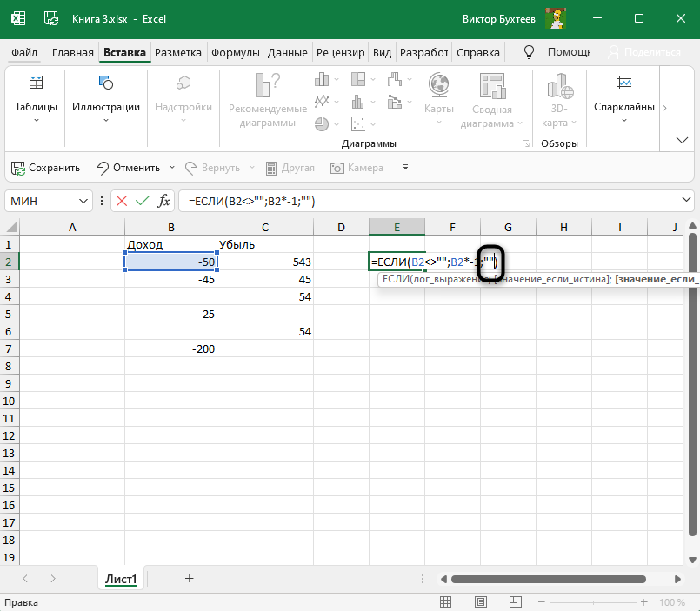Screen dimensions: 700x611
Task: Expand the Name Box dropdown showing МИН
Action: pos(83,201)
